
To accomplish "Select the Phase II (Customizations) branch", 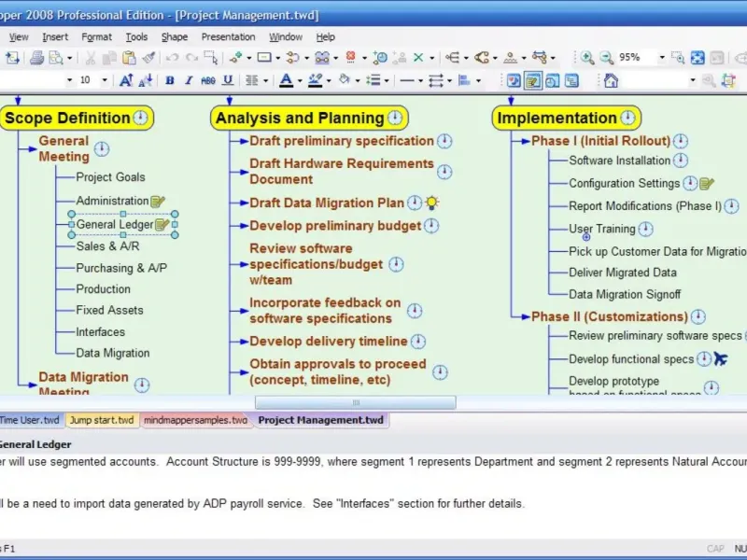I will pos(610,316).
